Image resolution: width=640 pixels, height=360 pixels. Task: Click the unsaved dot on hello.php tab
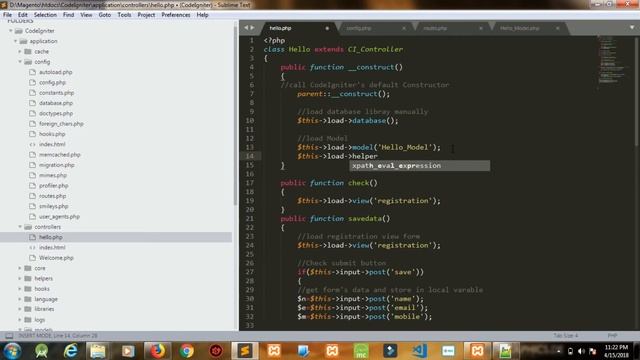327,28
